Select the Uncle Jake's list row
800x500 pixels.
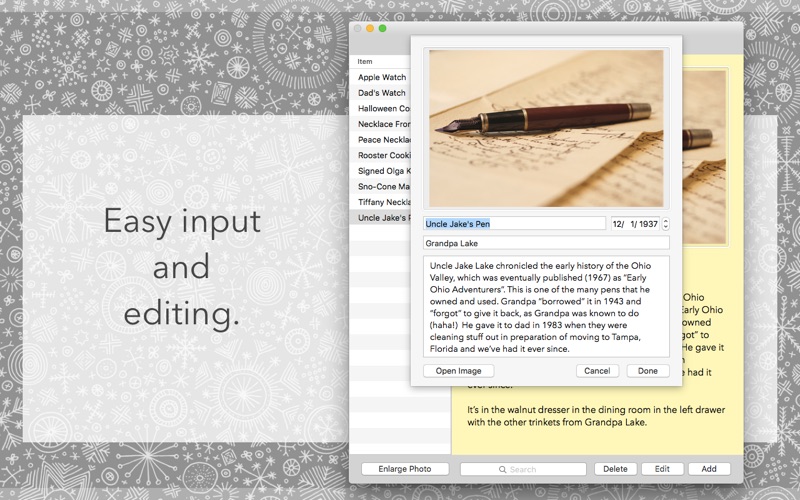380,218
